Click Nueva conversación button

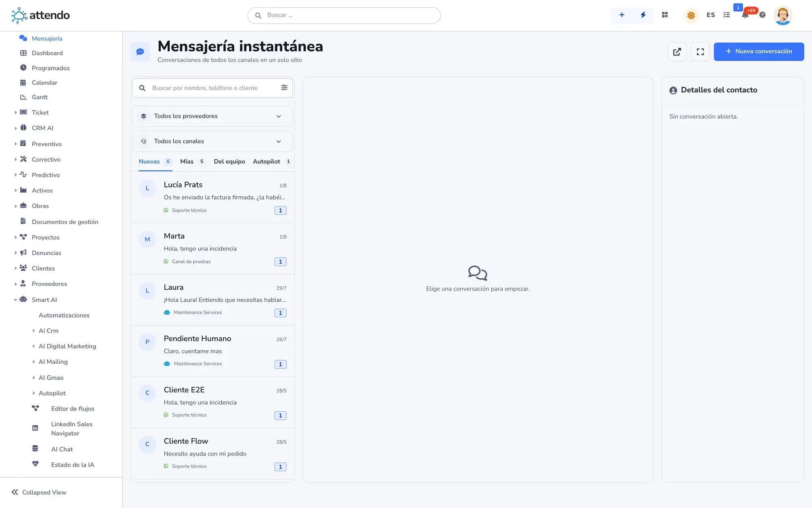759,52
